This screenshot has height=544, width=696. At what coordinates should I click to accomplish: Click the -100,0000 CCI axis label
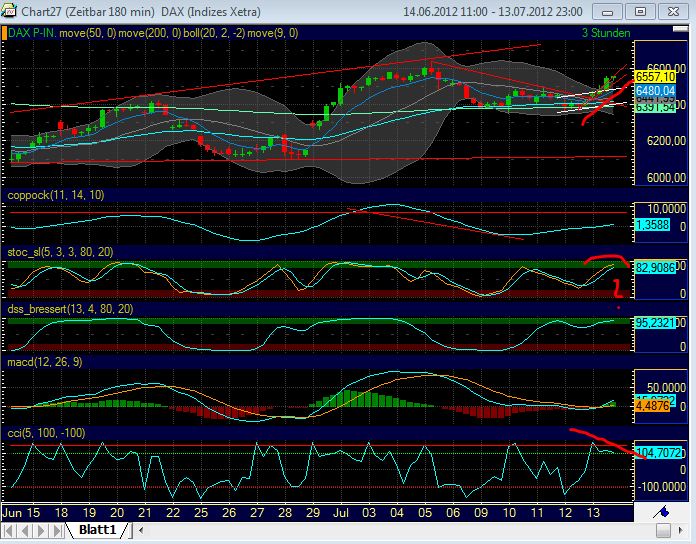662,487
